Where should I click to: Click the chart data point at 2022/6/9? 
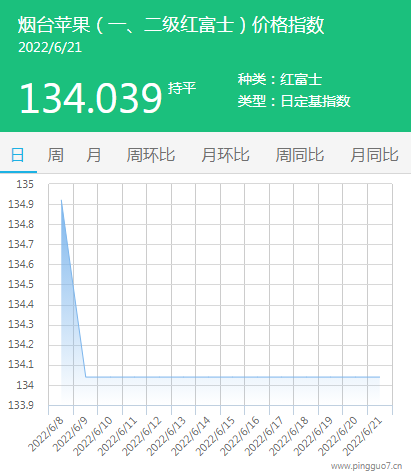pos(86,377)
